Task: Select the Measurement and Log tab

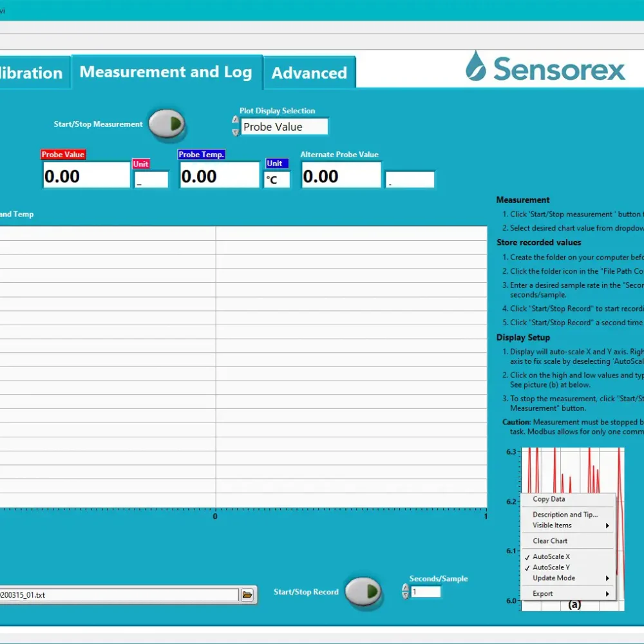Action: (x=166, y=72)
